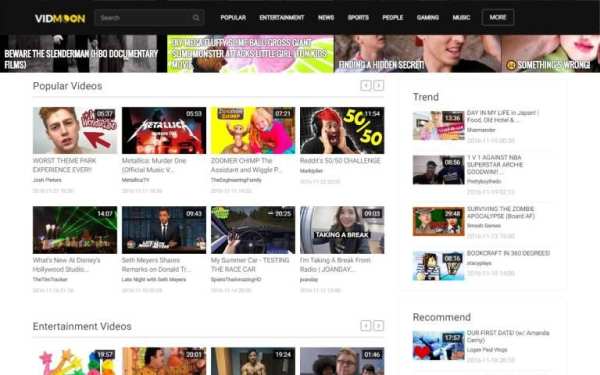Screen dimensions: 600x375
Task: Open Disney's Hollywood Studios video thumbnail
Action: coord(75,230)
